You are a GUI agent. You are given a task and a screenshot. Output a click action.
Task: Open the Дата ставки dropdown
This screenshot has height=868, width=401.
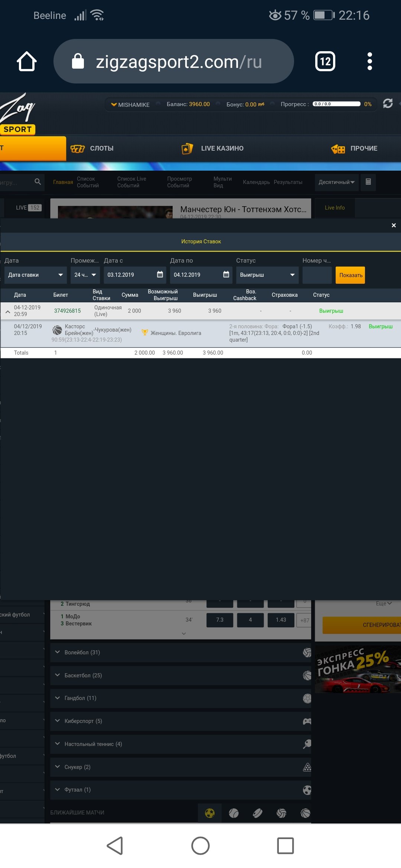(35, 275)
